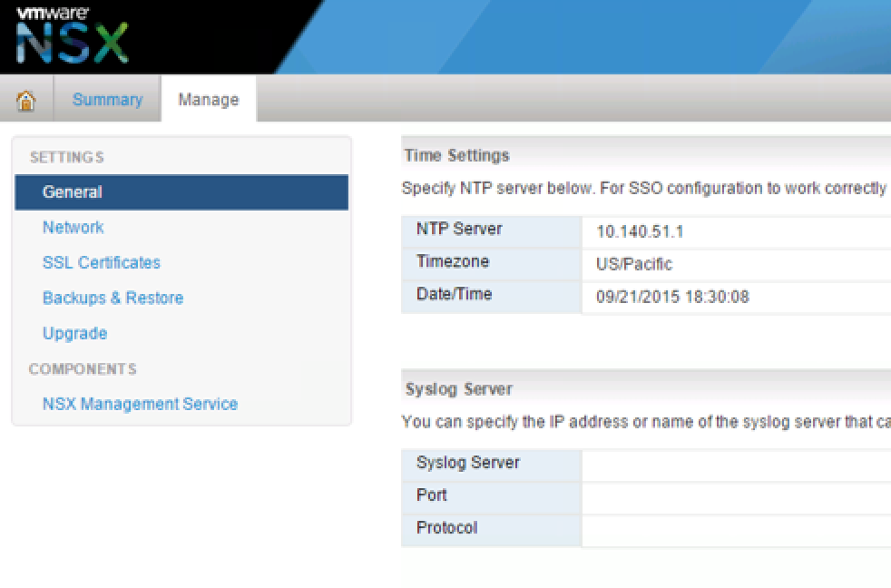Screen dimensions: 891x588
Task: Click the empty Protocol value field
Action: click(x=735, y=530)
